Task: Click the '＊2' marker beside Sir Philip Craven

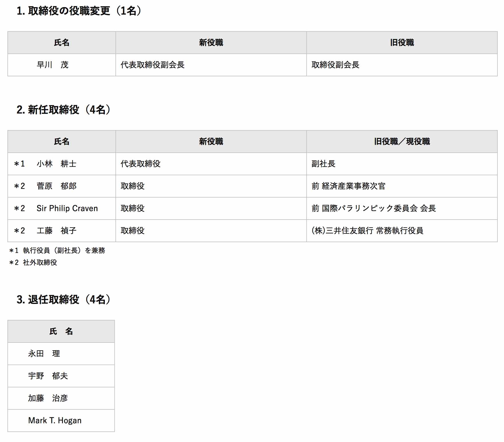Action: (x=19, y=208)
